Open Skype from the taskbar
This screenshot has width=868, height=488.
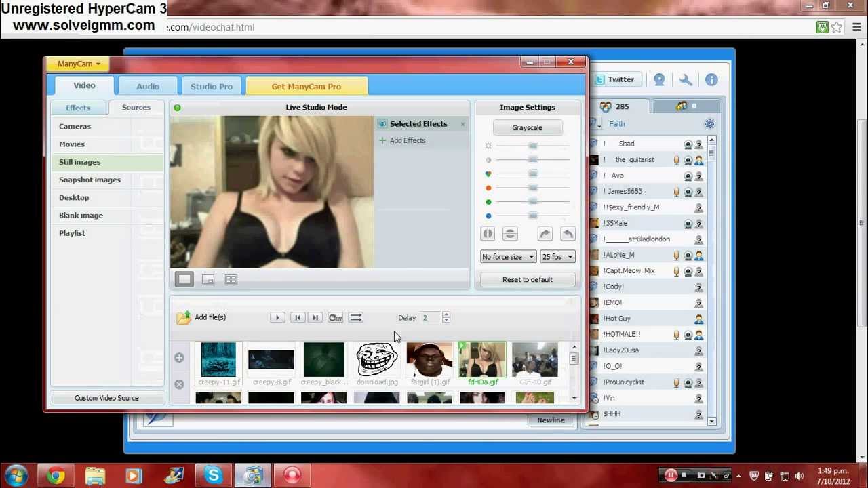click(x=213, y=476)
